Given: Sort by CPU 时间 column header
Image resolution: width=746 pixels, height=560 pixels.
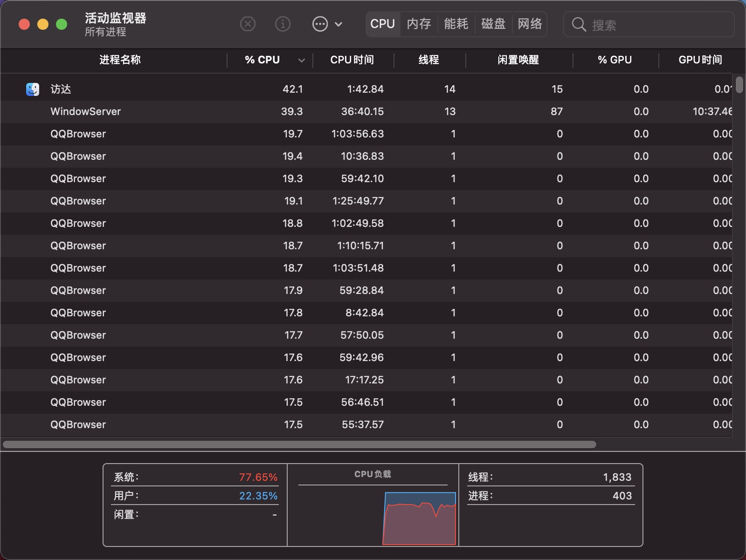Looking at the screenshot, I should [x=352, y=60].
